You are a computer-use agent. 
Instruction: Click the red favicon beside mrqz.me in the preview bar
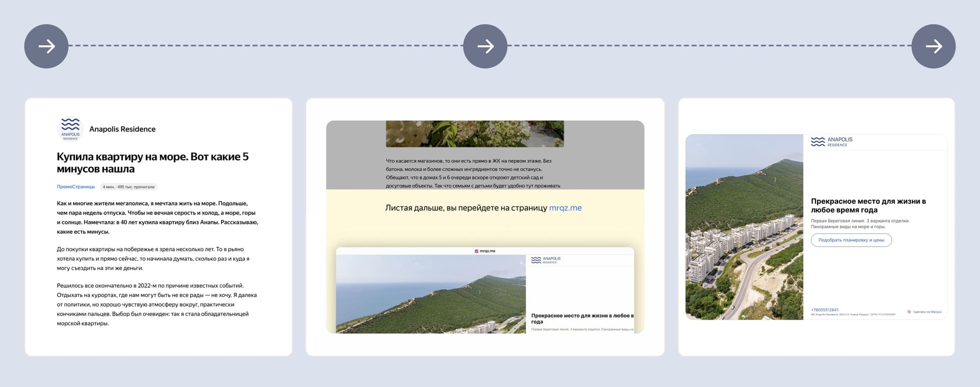click(x=477, y=251)
